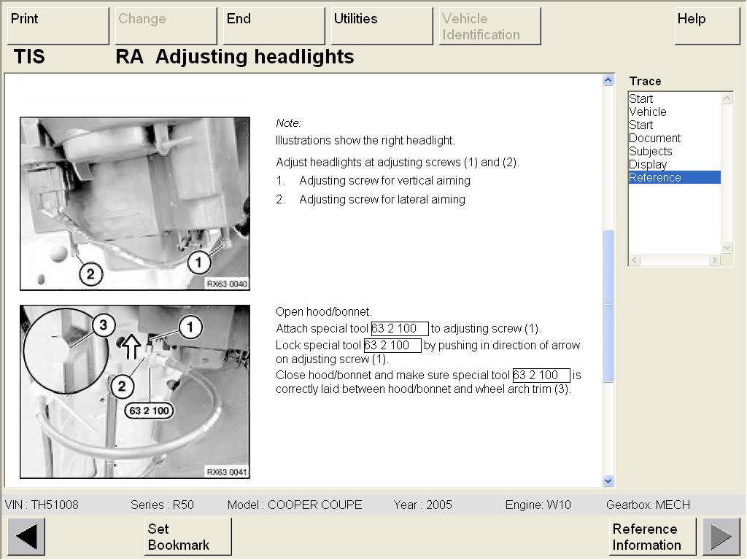Click the RX63 0040 headlight illustration
Viewport: 747px width, 560px height.
pos(135,204)
